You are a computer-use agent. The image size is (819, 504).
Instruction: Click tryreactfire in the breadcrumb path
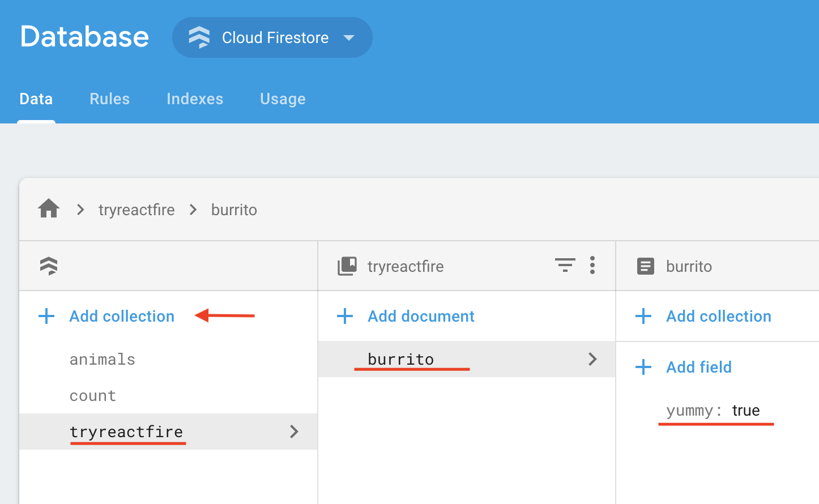[x=136, y=210]
